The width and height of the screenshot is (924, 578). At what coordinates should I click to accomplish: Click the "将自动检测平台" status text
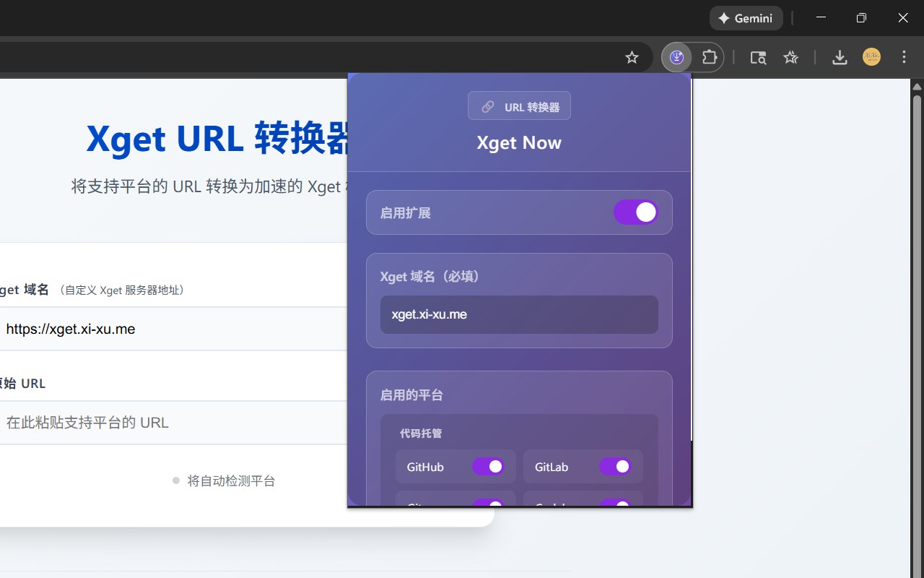coord(231,480)
